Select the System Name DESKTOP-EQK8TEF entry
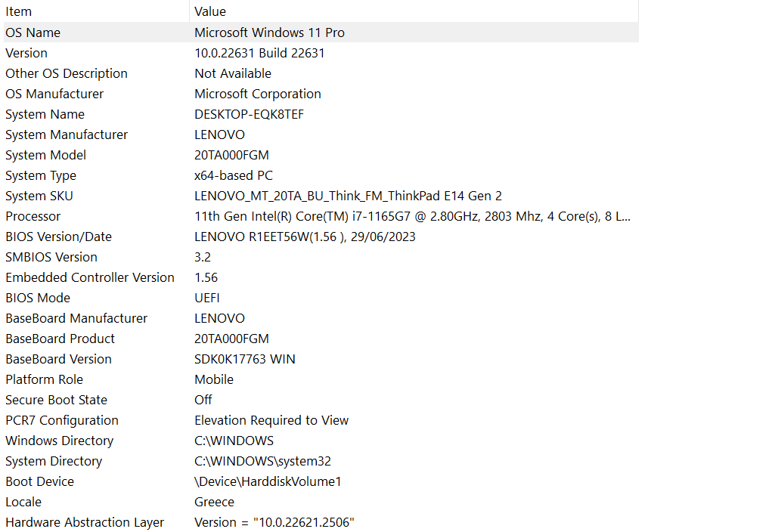This screenshot has height=532, width=772. 250,114
